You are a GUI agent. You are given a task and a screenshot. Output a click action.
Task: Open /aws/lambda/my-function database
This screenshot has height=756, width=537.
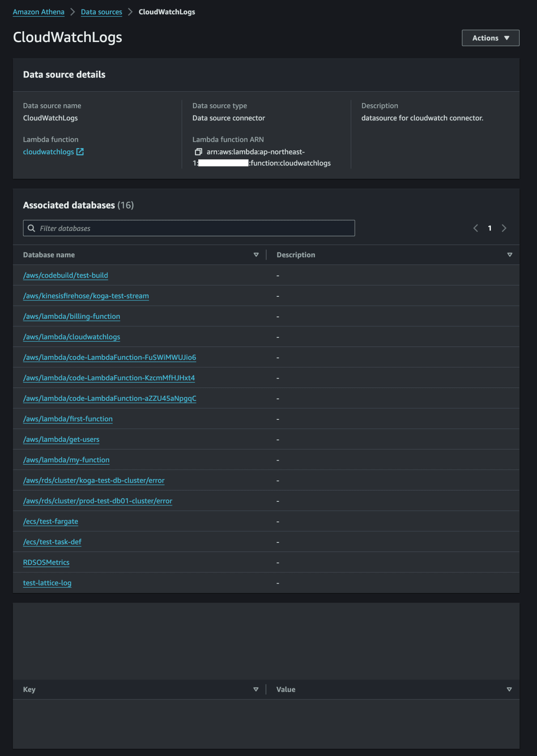[66, 460]
